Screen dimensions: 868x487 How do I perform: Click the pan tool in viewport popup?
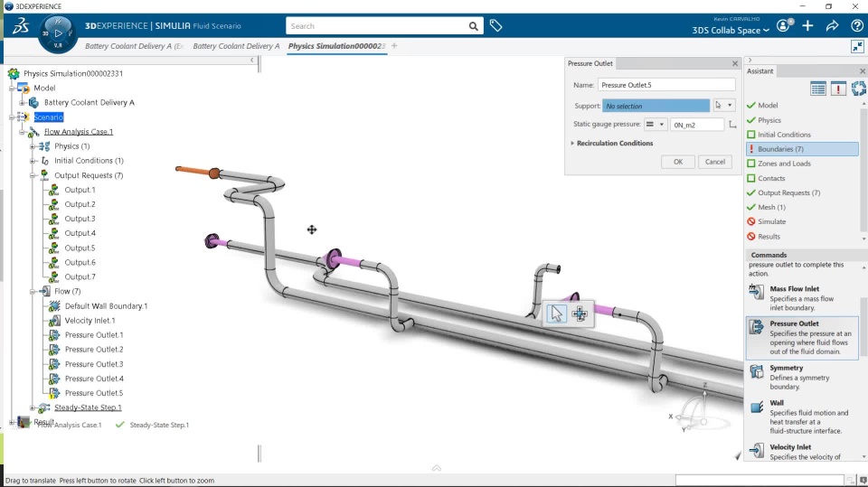580,314
